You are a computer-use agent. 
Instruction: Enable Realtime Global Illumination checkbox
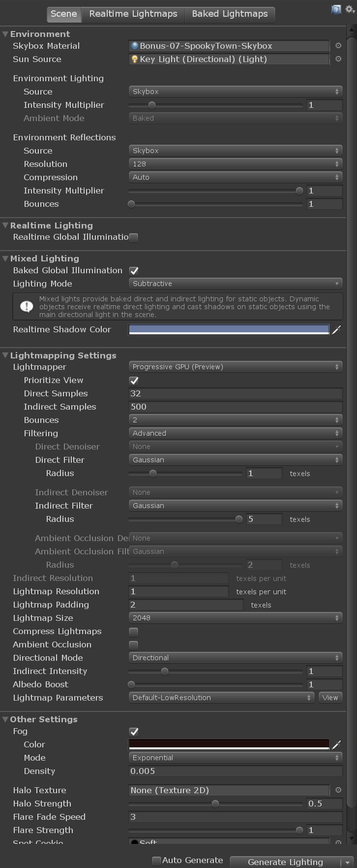point(133,237)
